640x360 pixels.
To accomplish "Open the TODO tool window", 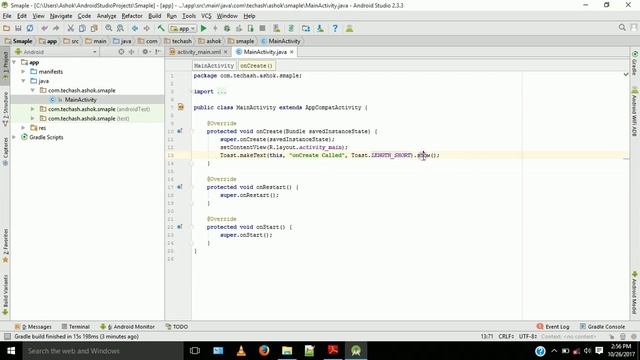I will [177, 327].
